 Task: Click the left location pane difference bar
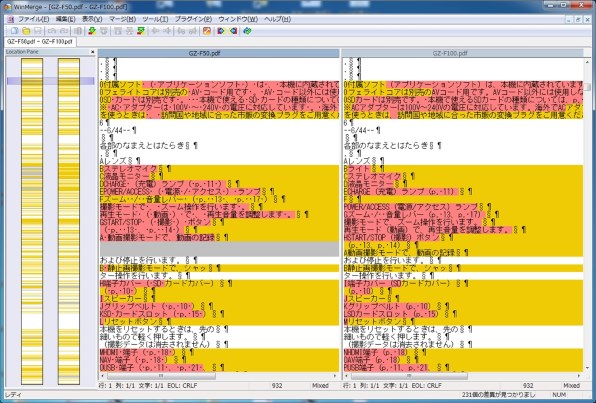pos(32,221)
